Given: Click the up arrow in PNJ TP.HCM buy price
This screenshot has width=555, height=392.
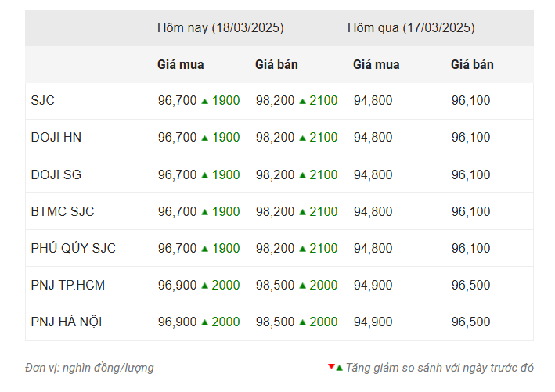Looking at the screenshot, I should coord(204,286).
